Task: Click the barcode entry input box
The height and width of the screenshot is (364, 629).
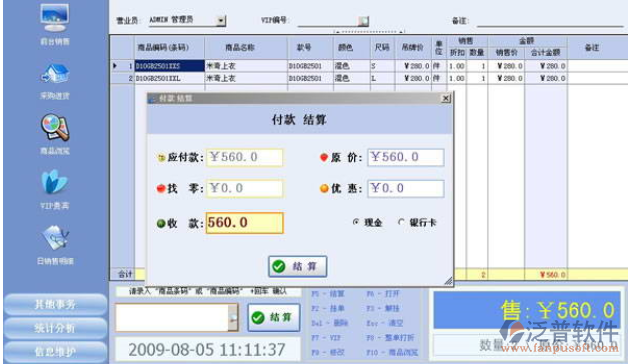Action: pos(172,317)
